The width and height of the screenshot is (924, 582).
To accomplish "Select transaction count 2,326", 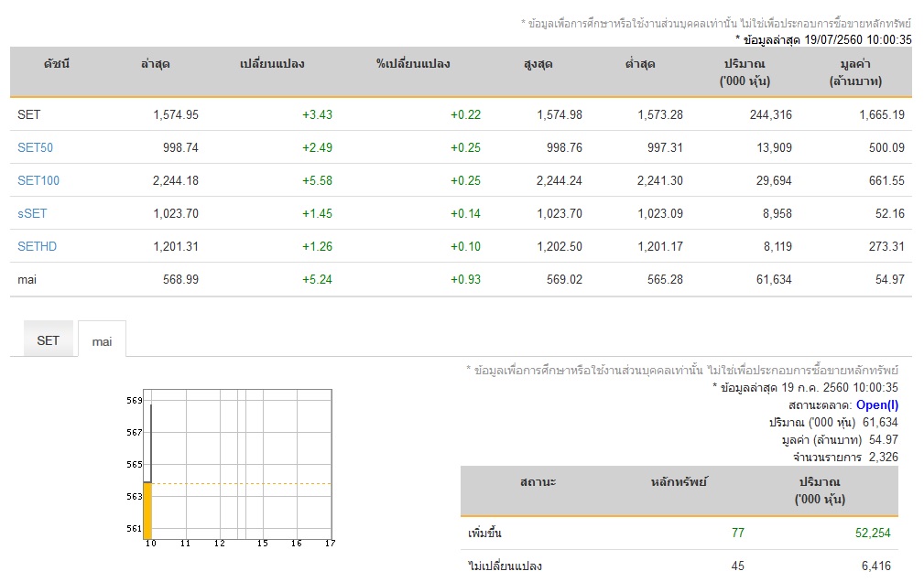I will 884,457.
